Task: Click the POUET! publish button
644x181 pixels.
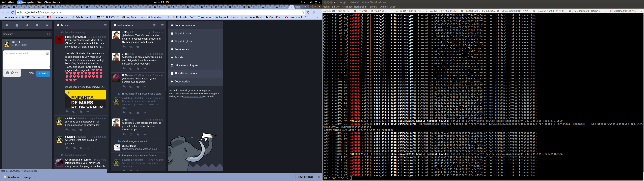Action: (x=43, y=74)
